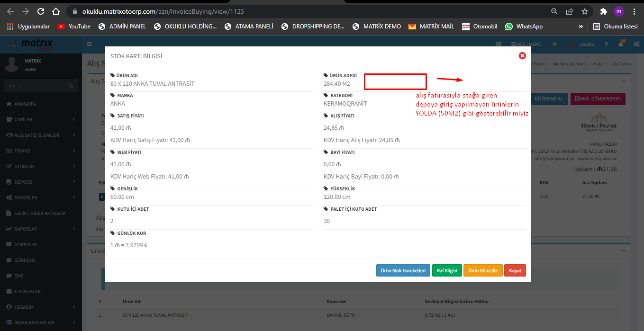Expand the Stoklar sidebar menu
Image resolution: width=644 pixels, height=331 pixels.
41,166
